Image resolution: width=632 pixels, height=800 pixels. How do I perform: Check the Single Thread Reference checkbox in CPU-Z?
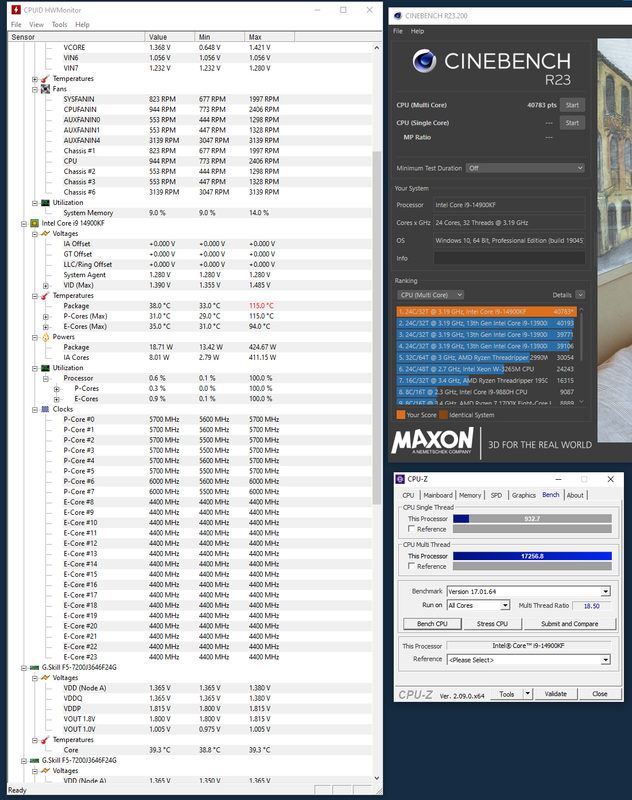pos(412,529)
